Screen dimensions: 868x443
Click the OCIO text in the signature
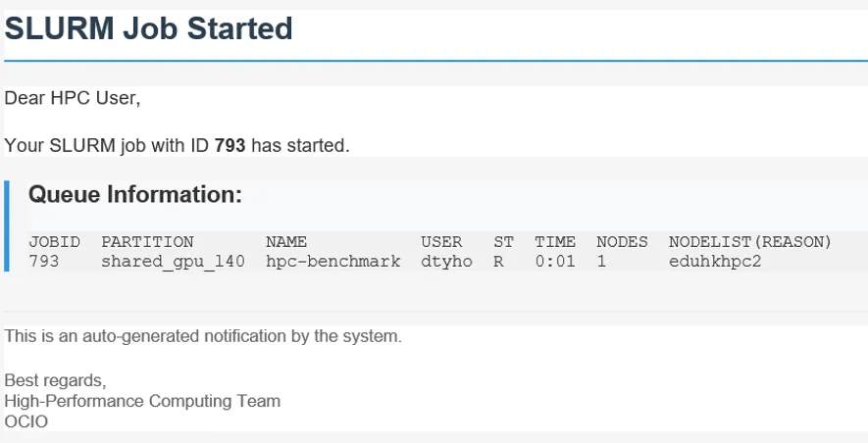pos(26,421)
